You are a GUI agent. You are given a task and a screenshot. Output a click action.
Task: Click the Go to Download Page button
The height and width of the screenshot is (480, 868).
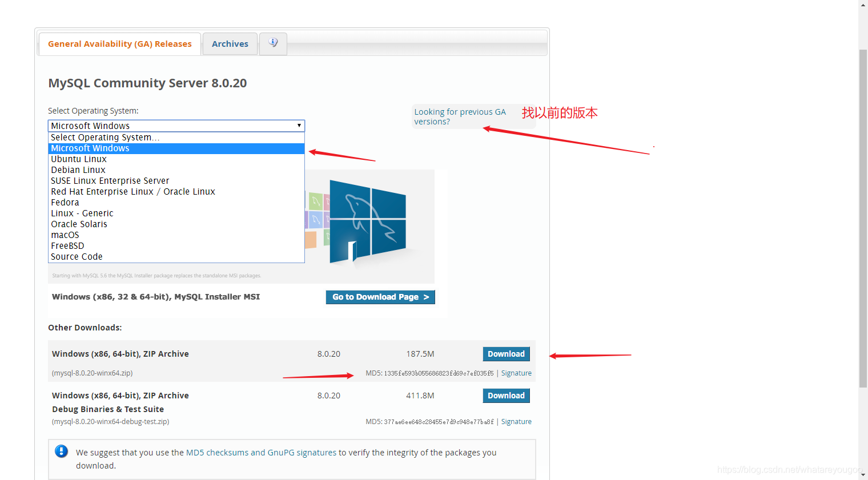tap(380, 297)
